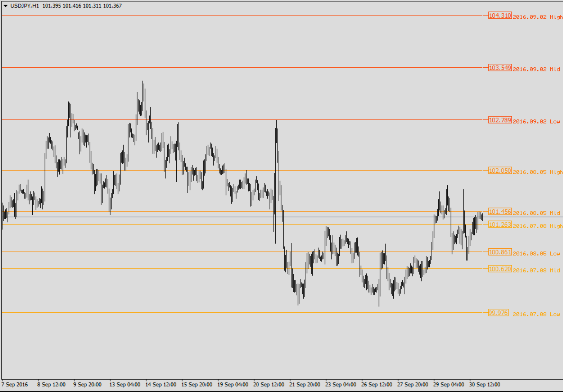Click the '2016.07.08 Low' text label
The width and height of the screenshot is (563, 392).
click(536, 314)
